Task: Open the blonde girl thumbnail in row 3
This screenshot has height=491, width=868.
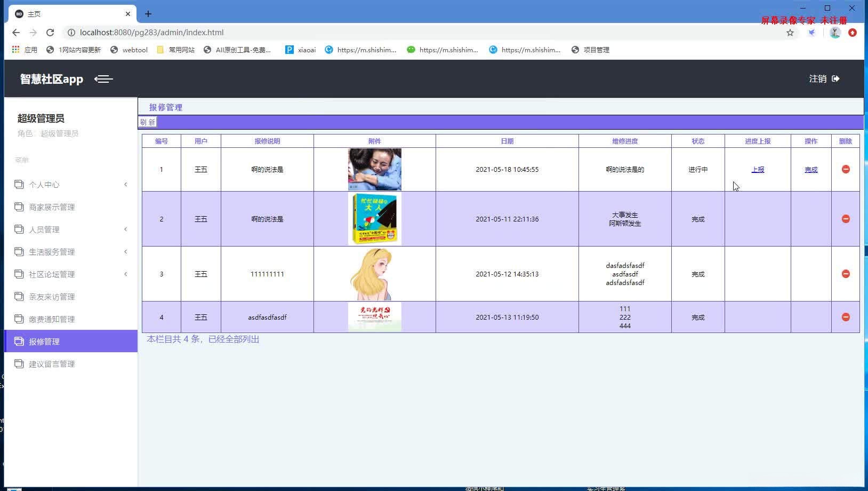Action: (374, 274)
